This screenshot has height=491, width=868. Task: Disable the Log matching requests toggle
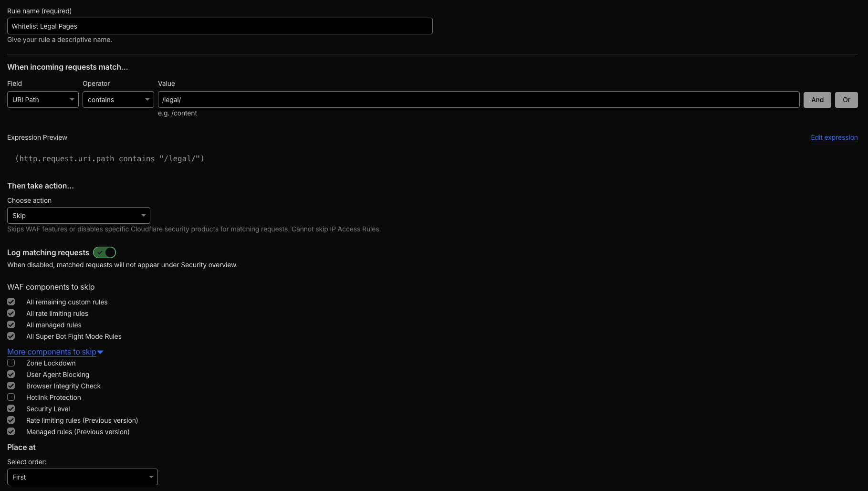(104, 252)
